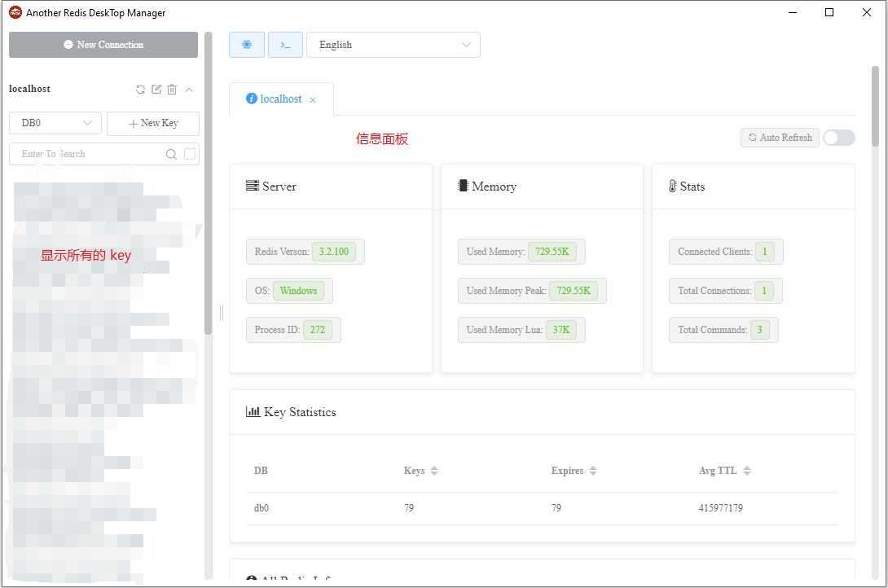
Task: Create a New Key
Action: (153, 123)
